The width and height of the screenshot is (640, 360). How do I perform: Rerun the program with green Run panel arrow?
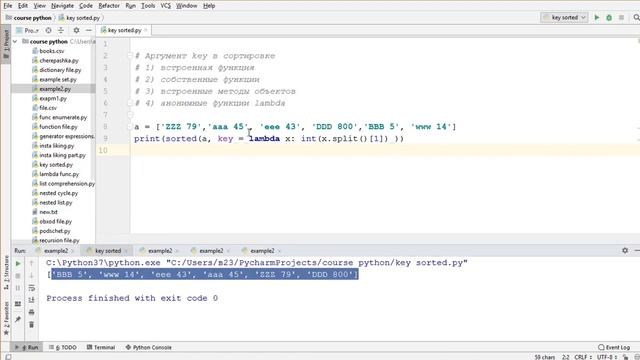click(18, 264)
